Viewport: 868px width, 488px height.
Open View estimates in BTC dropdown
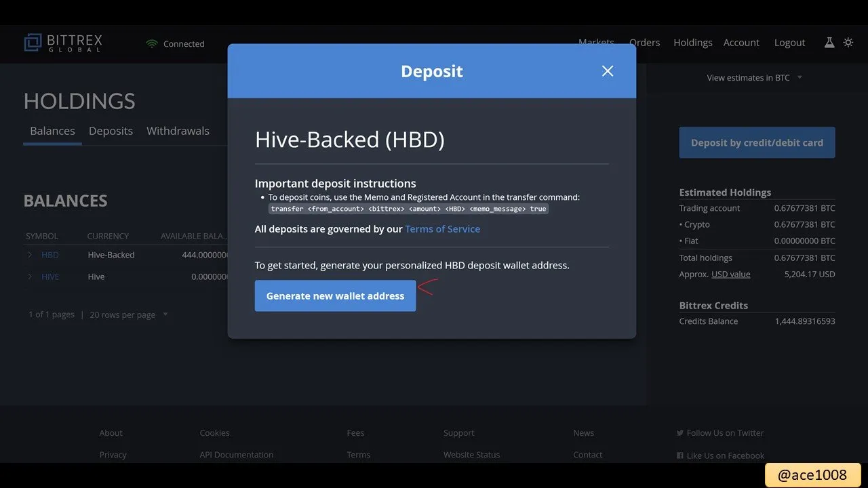pos(754,78)
